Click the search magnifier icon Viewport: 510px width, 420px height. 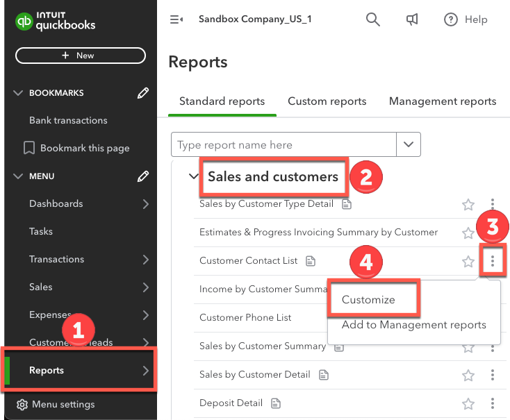click(373, 19)
